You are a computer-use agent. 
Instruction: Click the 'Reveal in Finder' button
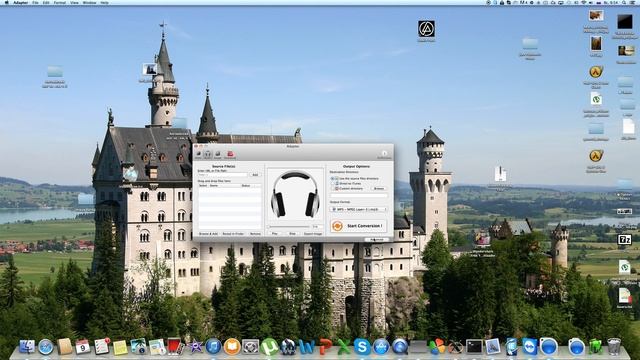click(x=233, y=233)
